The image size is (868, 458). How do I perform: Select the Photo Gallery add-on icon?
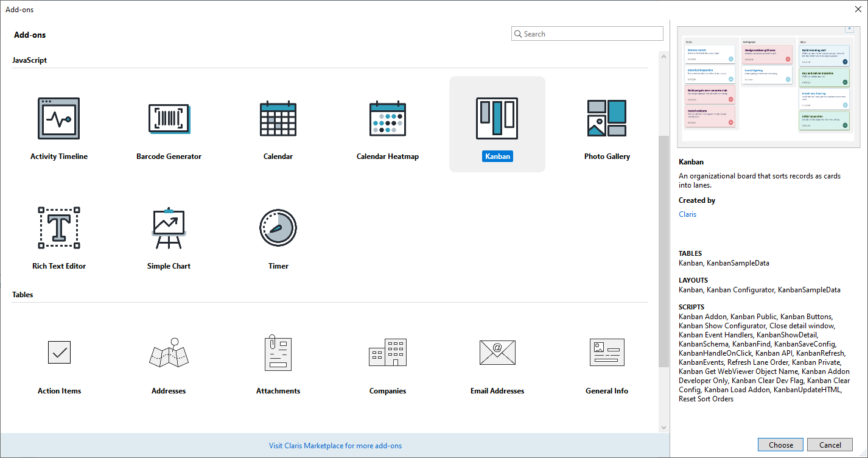pos(607,119)
